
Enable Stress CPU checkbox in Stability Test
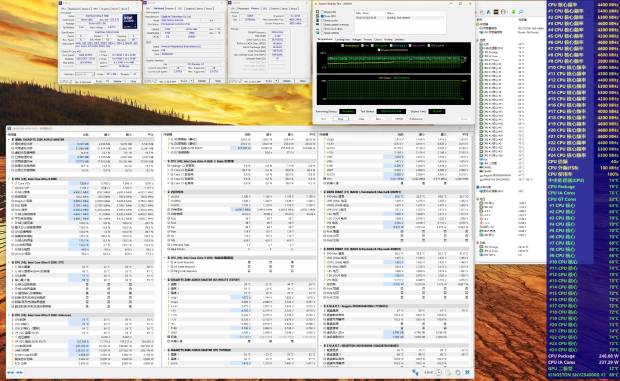322,12
